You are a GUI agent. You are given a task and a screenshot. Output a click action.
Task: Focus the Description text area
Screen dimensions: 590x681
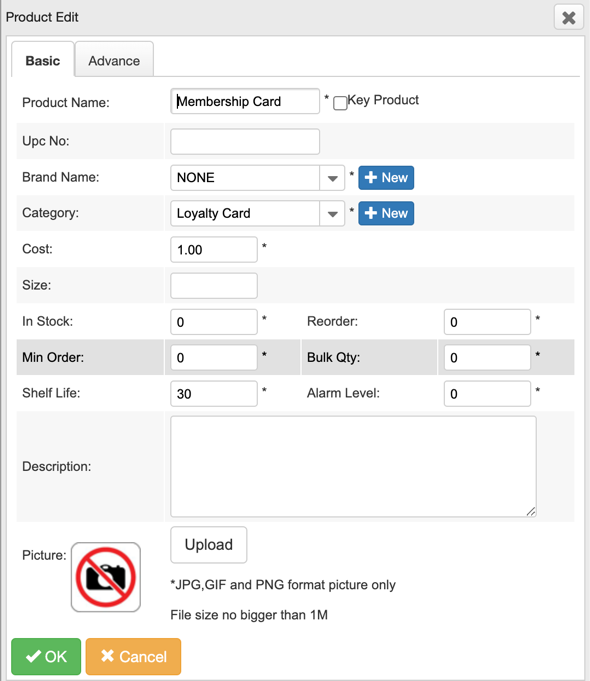[x=353, y=466]
